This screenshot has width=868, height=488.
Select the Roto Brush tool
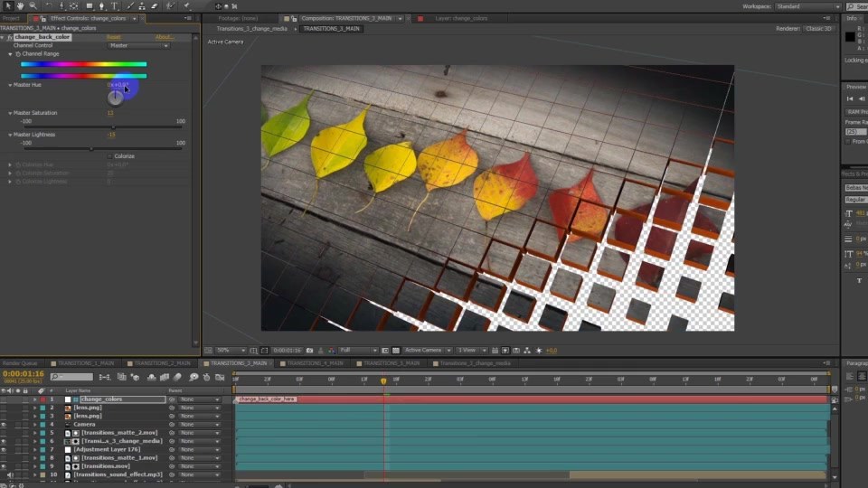click(171, 6)
